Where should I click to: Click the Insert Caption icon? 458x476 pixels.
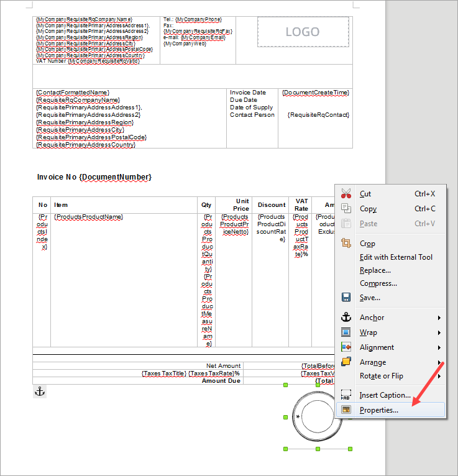(x=346, y=395)
